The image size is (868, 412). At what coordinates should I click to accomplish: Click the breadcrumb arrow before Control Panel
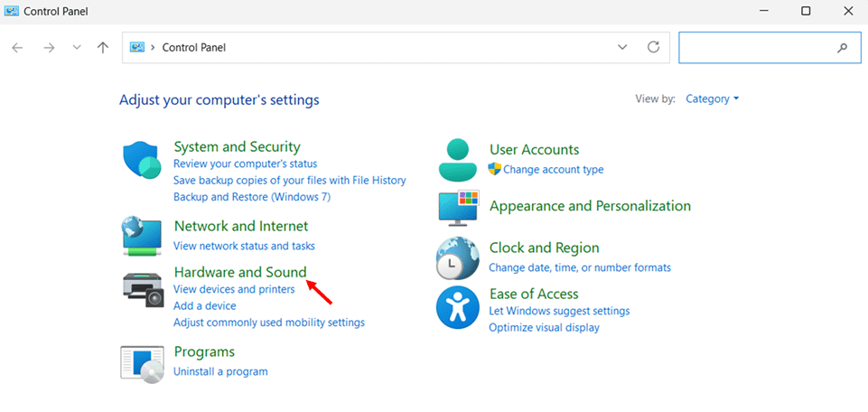pyautogui.click(x=153, y=48)
